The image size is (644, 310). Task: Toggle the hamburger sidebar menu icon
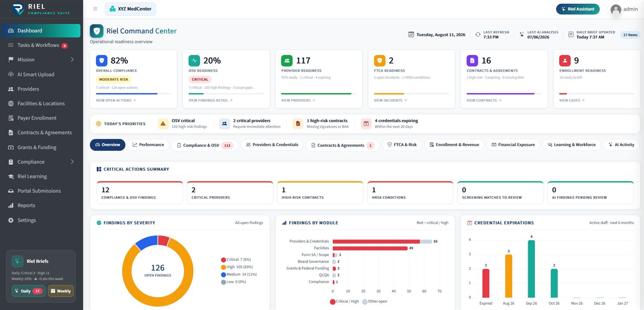click(95, 9)
